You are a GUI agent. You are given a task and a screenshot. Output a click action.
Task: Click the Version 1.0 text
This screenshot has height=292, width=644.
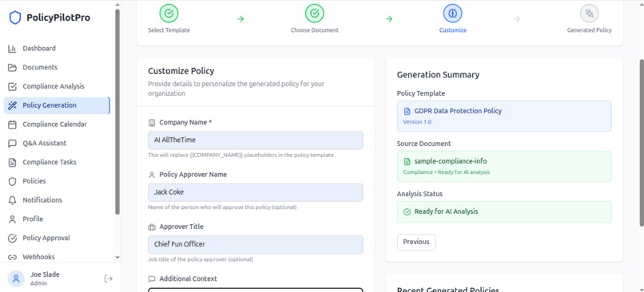pos(417,122)
